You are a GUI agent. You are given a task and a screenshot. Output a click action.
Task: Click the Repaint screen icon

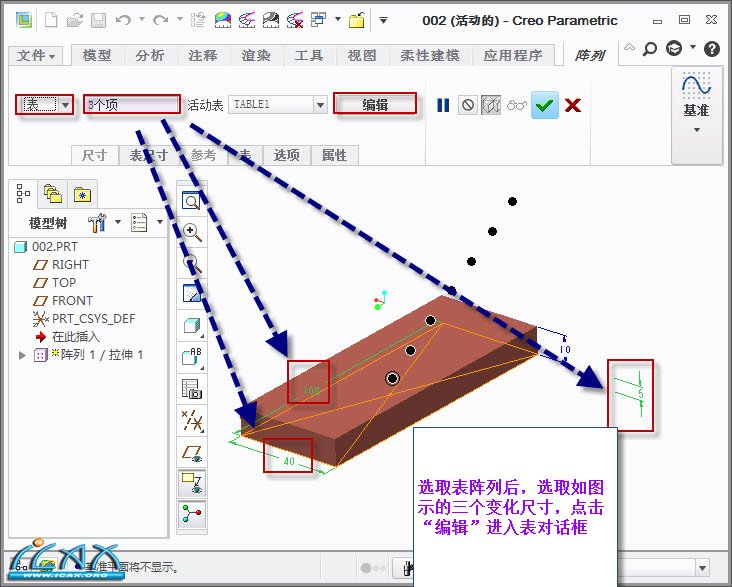192,294
